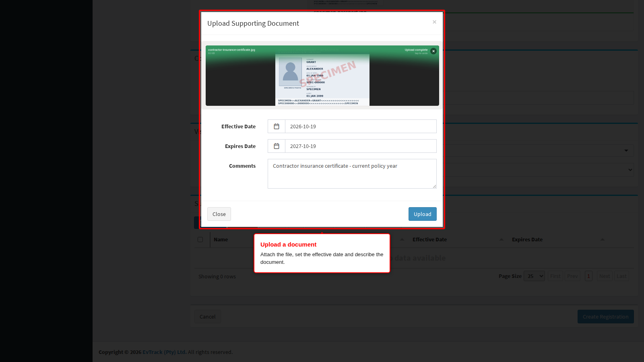644x362 pixels.
Task: Remove the uploaded contractor-insurance-certificate file
Action: click(x=433, y=51)
